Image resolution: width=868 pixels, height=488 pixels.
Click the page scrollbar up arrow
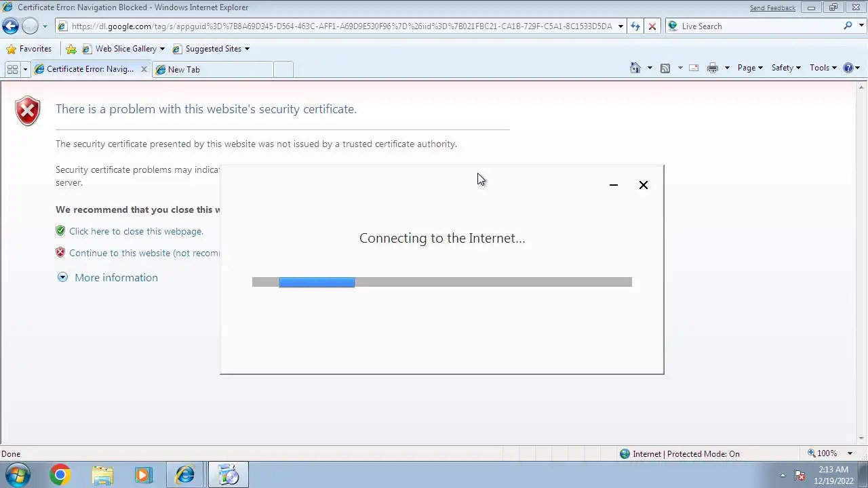(x=862, y=87)
